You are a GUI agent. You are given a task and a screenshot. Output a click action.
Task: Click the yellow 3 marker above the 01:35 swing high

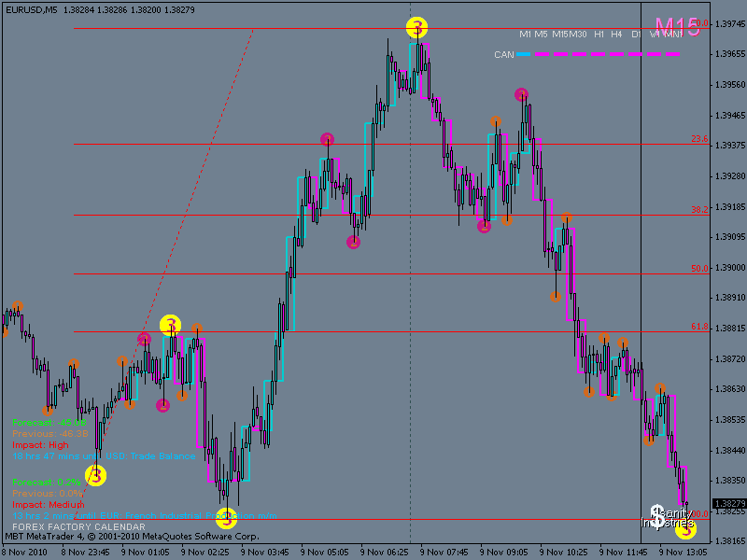171,325
